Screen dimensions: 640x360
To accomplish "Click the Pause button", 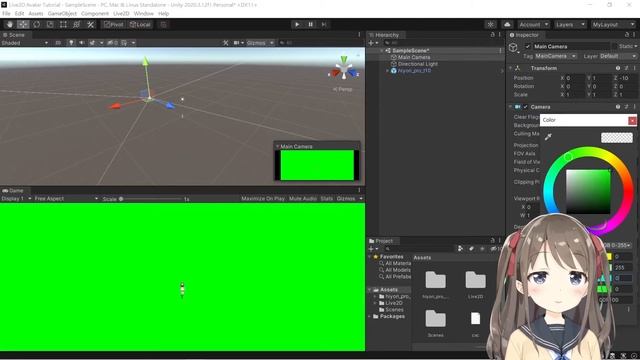I will coord(310,24).
